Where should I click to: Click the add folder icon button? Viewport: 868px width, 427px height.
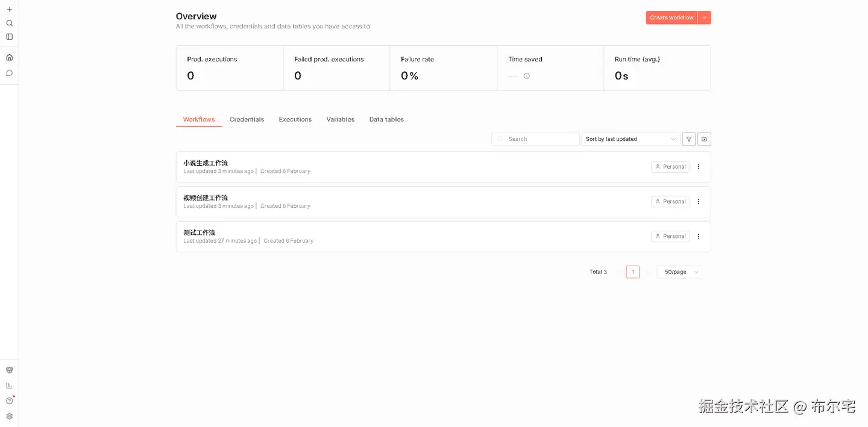[704, 139]
